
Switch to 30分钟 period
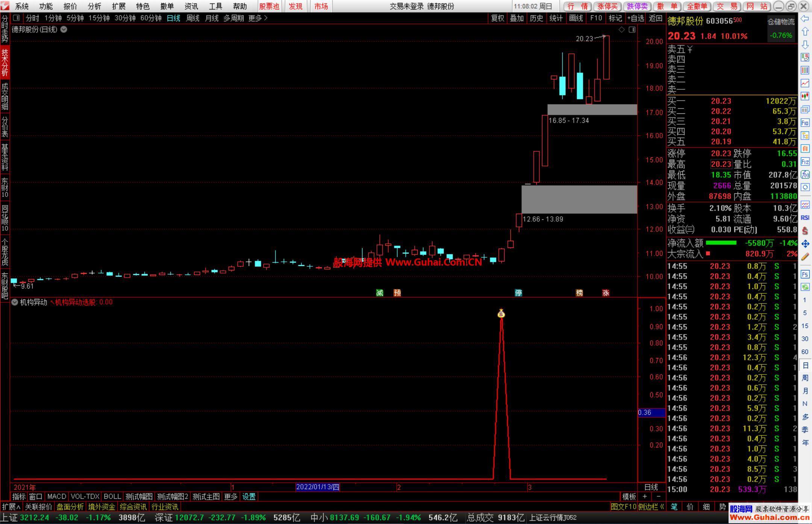click(125, 18)
